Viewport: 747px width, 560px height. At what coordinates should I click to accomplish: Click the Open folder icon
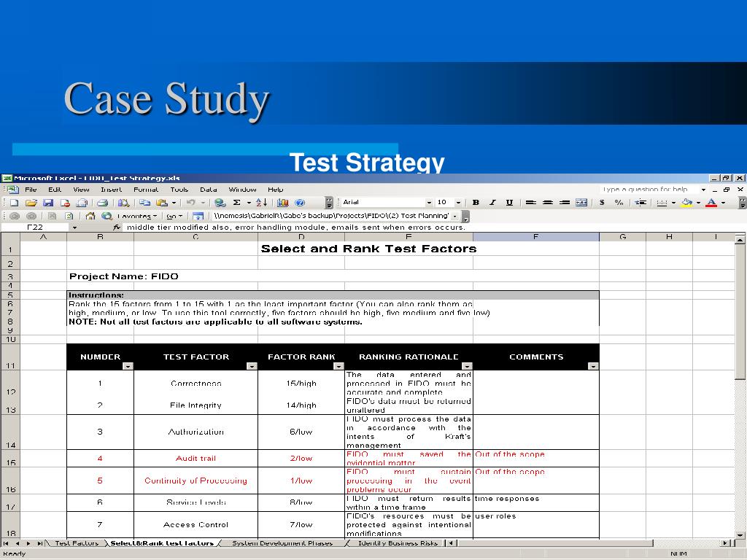point(31,203)
